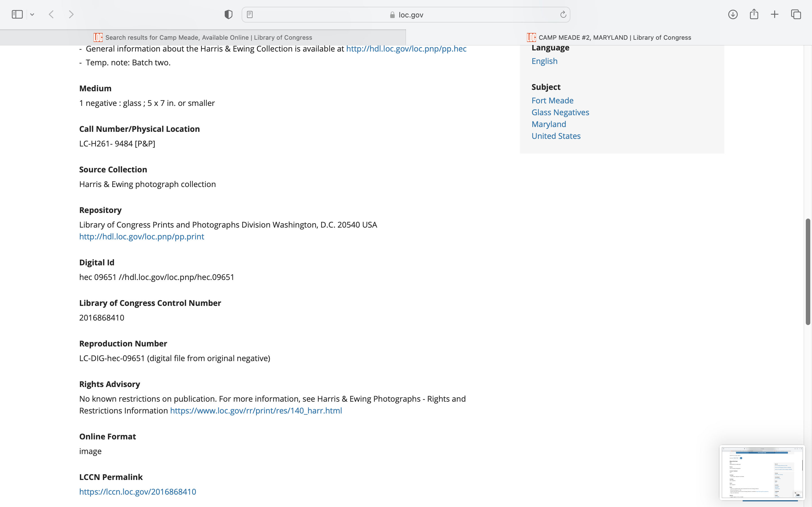Show the Safari downloads list

coord(732,14)
